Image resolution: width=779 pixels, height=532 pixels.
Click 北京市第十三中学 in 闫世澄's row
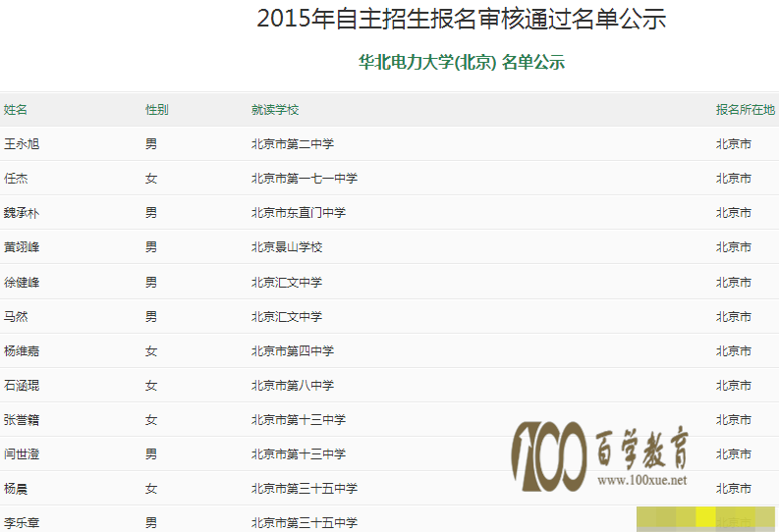298,454
